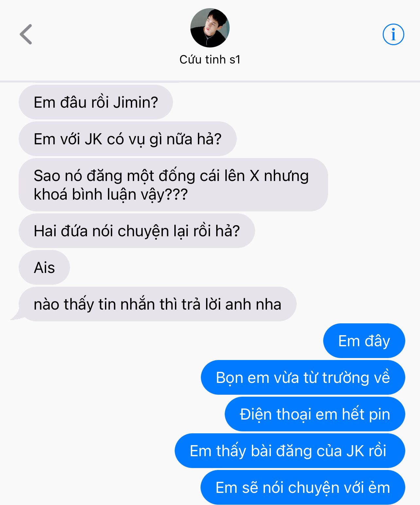
Task: Click the 'khoá bình luận vậy???' text line
Action: [x=111, y=195]
